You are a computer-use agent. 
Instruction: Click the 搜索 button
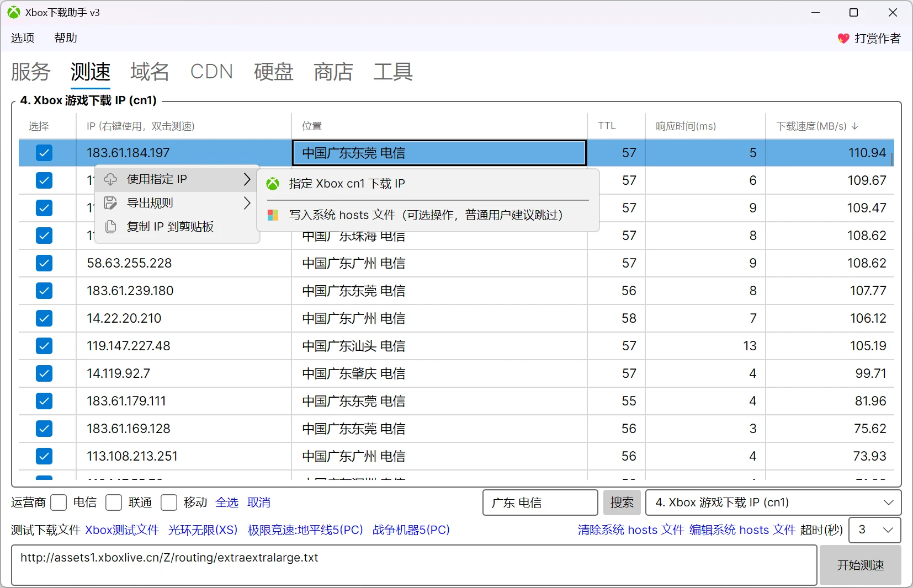click(x=622, y=503)
